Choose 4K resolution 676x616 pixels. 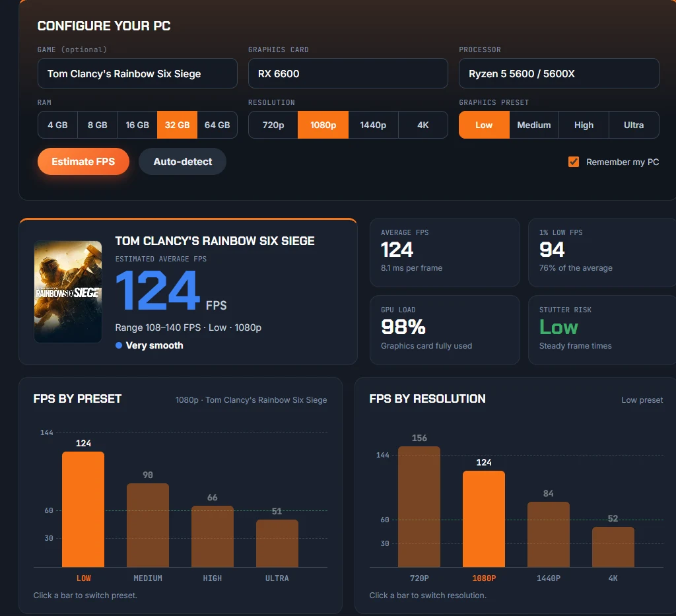[423, 125]
